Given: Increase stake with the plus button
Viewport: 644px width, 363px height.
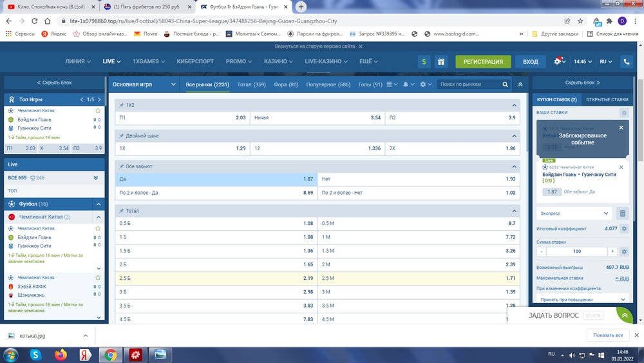Looking at the screenshot, I should (x=612, y=251).
